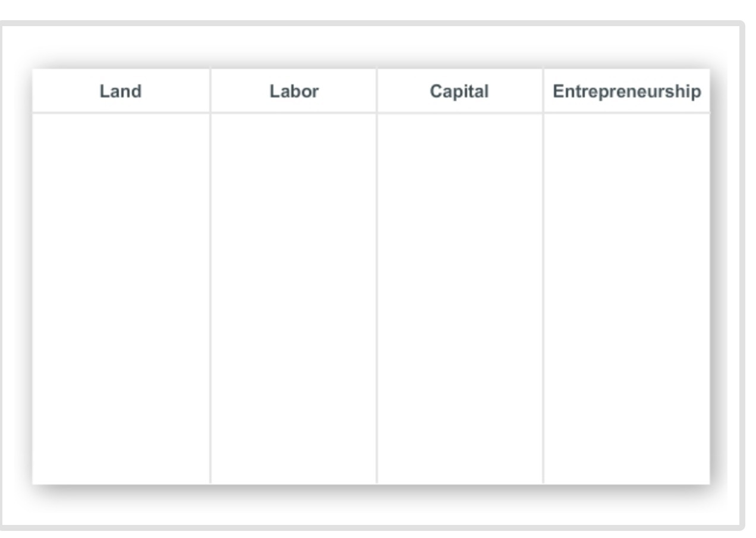Click the Land column header
The height and width of the screenshot is (538, 756).
tap(121, 91)
